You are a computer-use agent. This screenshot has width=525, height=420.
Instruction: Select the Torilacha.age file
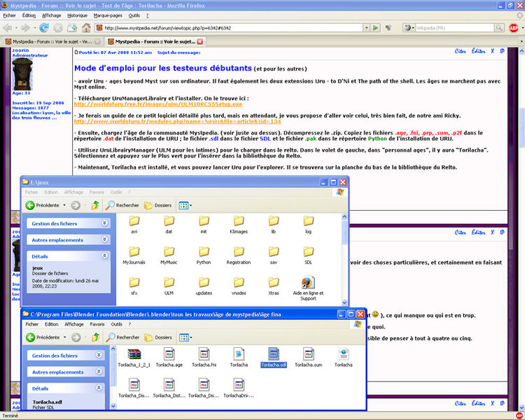pos(169,358)
